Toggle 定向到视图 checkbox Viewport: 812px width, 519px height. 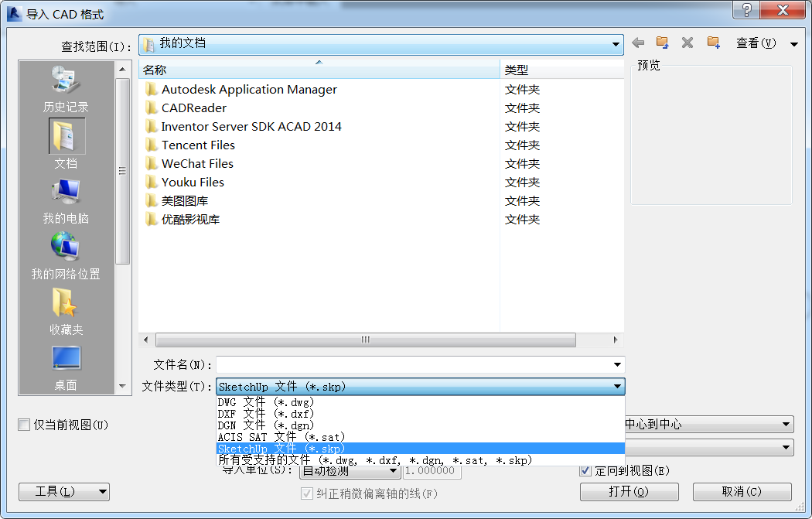tap(585, 471)
